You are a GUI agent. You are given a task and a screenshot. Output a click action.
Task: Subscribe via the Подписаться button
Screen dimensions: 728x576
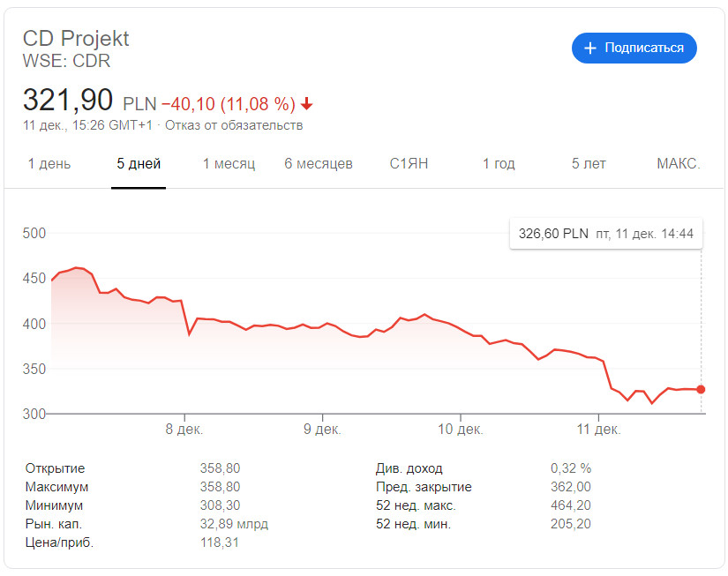click(x=634, y=48)
